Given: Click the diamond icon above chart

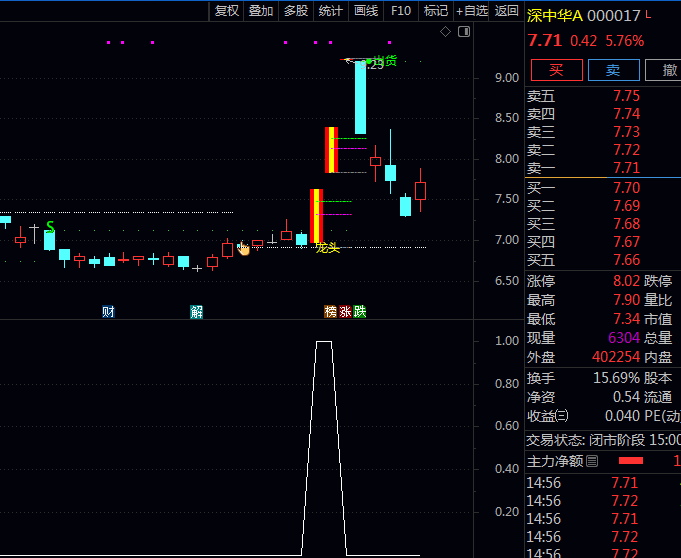Looking at the screenshot, I should pyautogui.click(x=445, y=32).
